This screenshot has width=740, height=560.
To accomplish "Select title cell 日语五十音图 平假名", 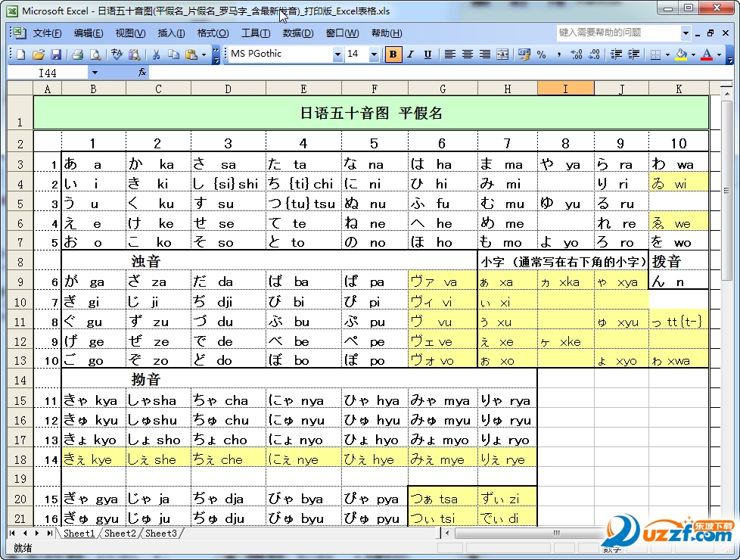I will click(x=371, y=113).
